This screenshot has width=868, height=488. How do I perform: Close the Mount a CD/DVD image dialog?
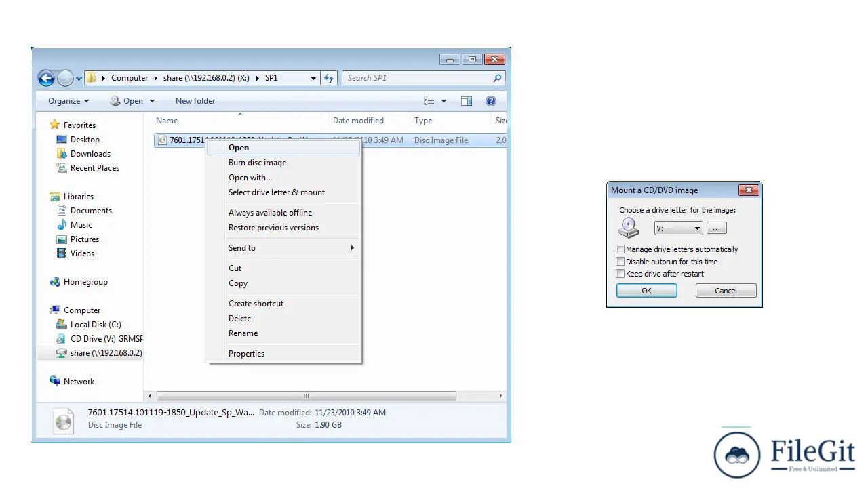tap(748, 190)
